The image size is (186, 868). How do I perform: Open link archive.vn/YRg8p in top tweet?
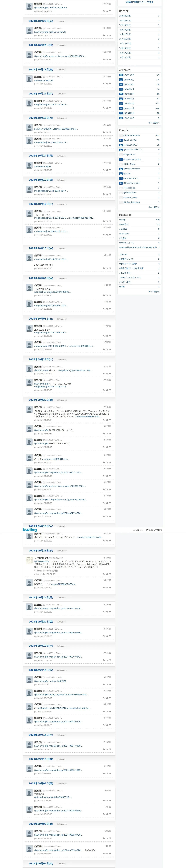coord(58,8)
